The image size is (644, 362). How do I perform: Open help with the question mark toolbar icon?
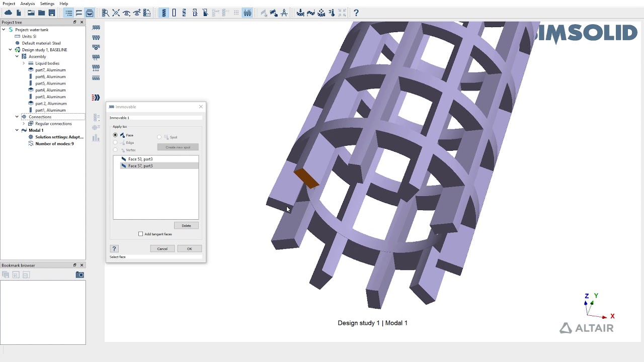pyautogui.click(x=356, y=13)
